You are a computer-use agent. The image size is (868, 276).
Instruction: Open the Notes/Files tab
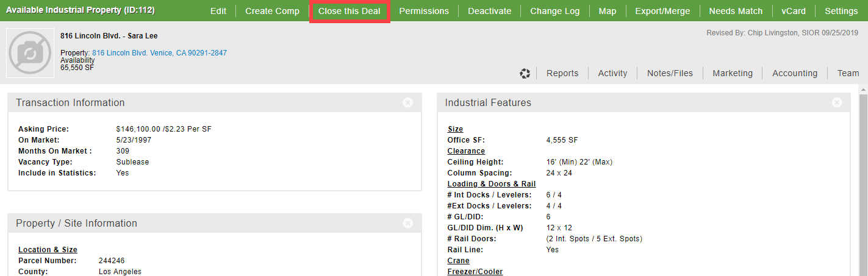tap(670, 73)
